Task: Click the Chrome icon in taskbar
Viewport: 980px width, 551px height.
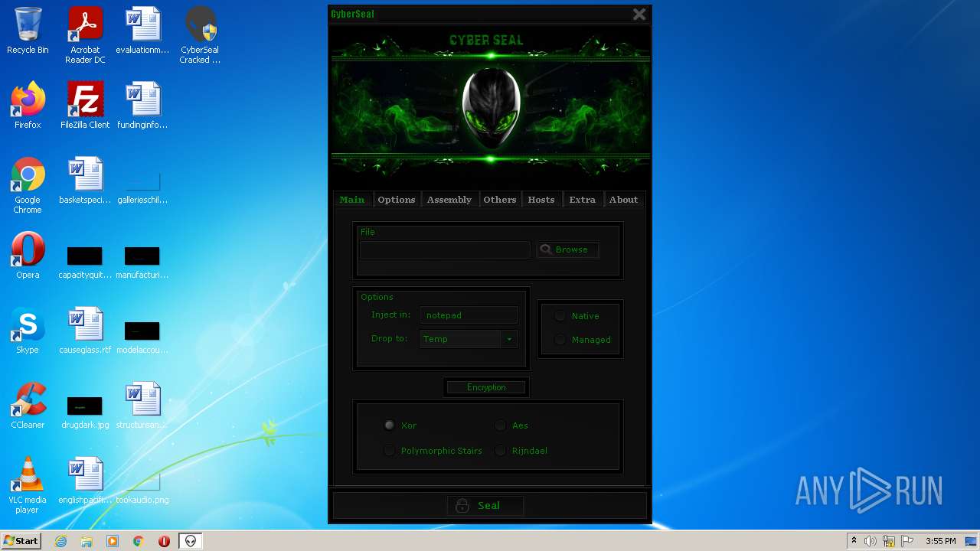Action: coord(139,541)
